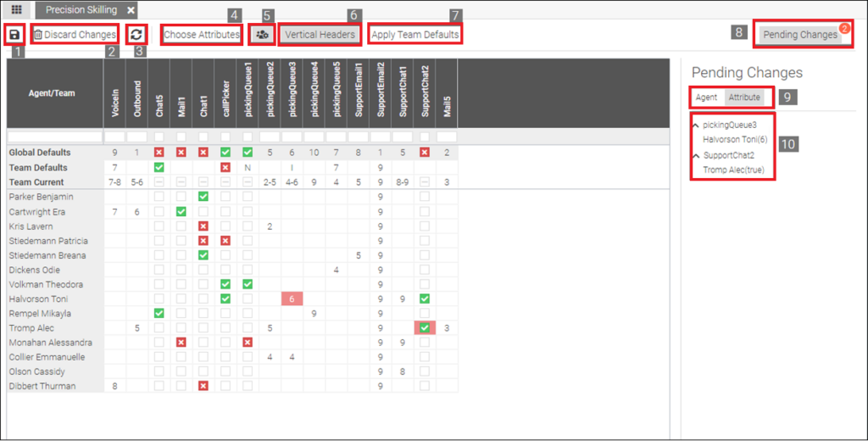Click green check for Volkman Theodora pickingQueue1

pos(247,284)
